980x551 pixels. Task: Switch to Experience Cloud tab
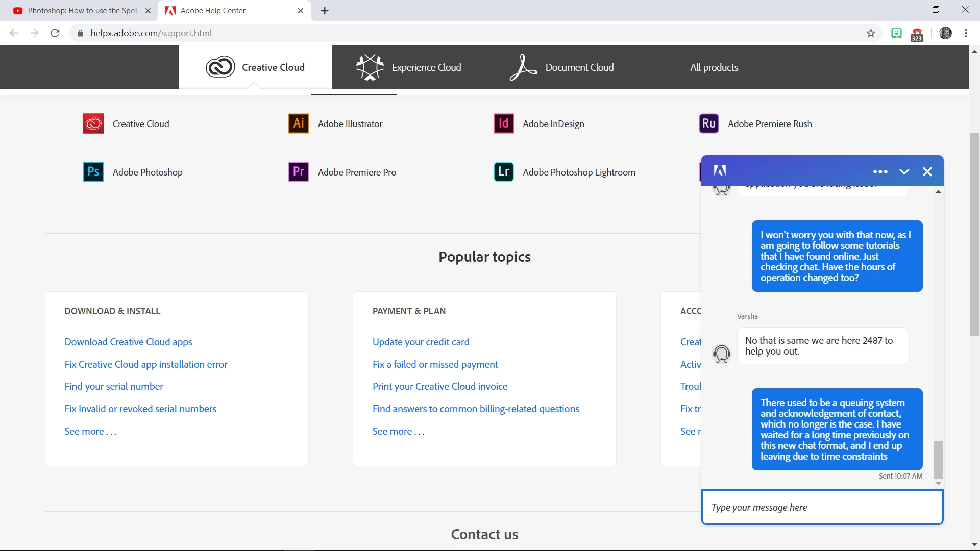[408, 67]
